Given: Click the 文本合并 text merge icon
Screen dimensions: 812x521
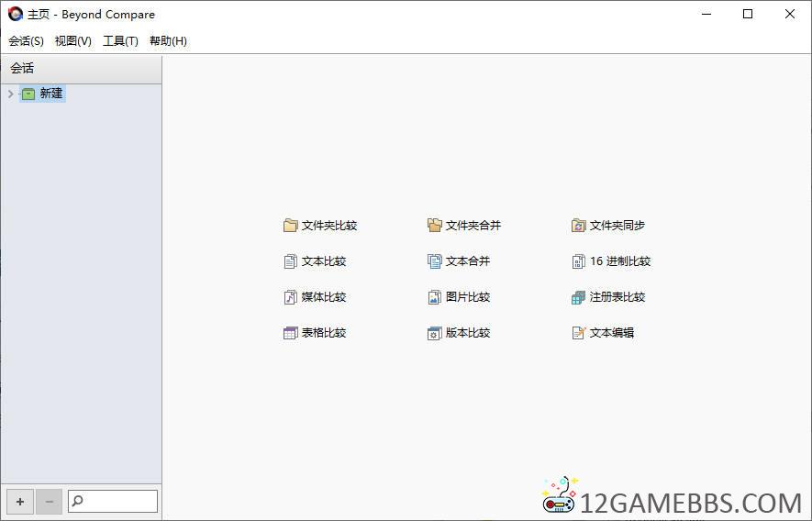Looking at the screenshot, I should [435, 261].
